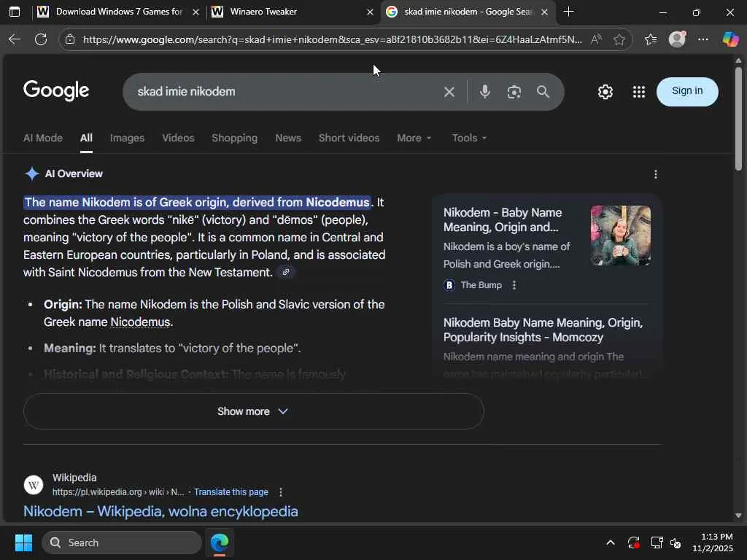Open the taskbar clock and date
This screenshot has height=560, width=747.
pos(713,542)
